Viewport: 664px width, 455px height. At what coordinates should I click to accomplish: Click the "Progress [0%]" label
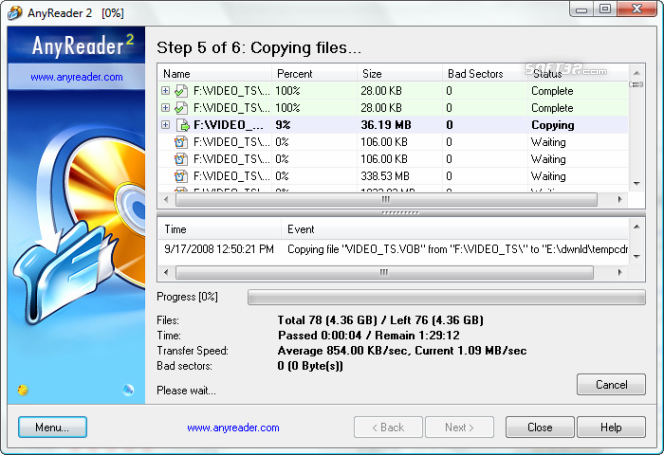[x=187, y=297]
